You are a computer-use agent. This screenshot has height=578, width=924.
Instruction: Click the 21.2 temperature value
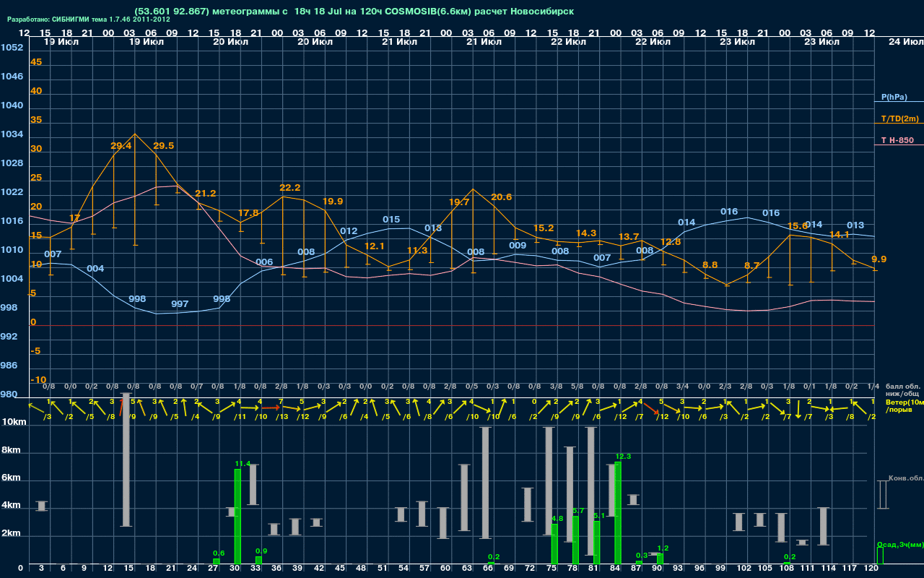(x=206, y=194)
